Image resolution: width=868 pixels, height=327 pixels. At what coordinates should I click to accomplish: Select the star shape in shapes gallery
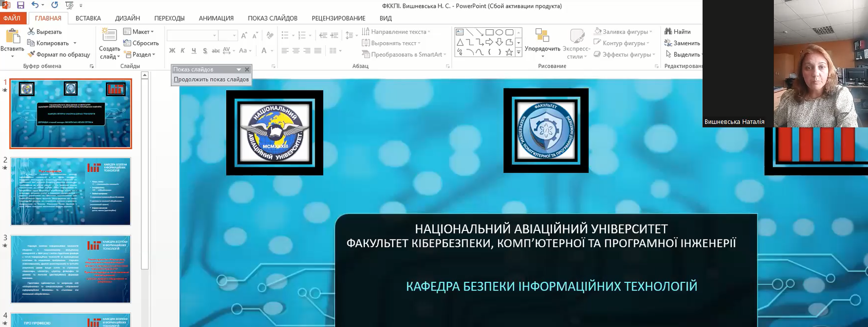tap(509, 52)
